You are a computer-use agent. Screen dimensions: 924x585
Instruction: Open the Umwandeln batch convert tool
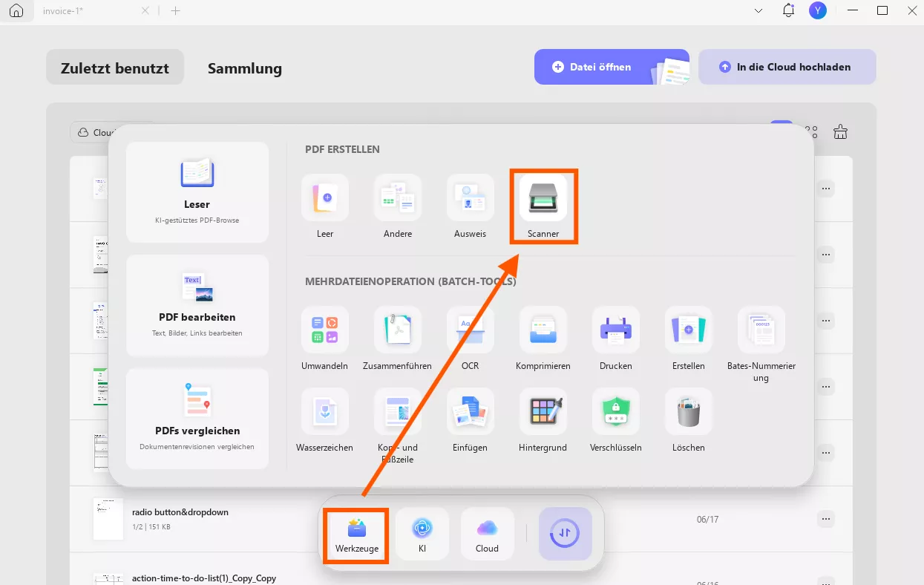tap(325, 339)
